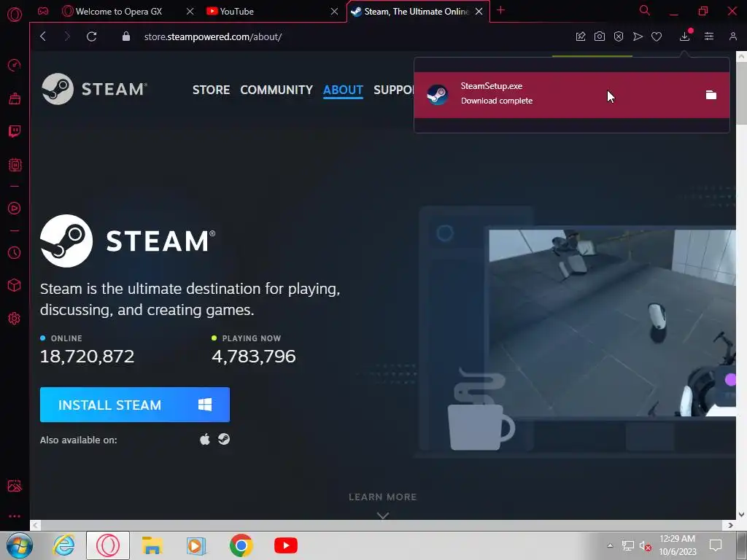Open sidebar three-dots setup menu

click(x=15, y=516)
